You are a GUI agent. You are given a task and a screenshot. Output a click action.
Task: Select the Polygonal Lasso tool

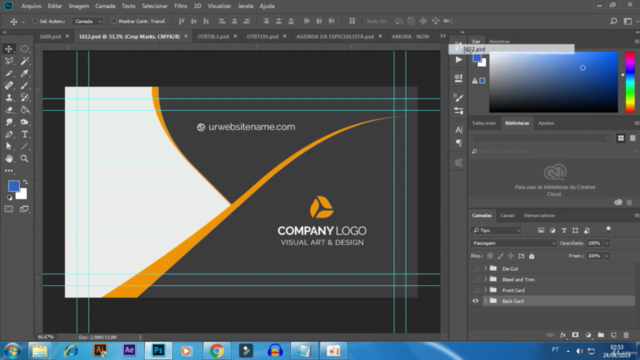click(9, 61)
